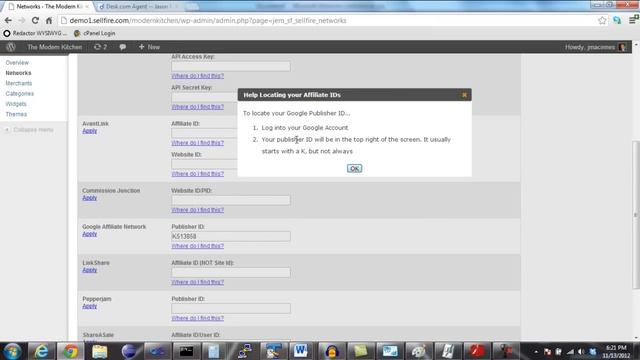Go back with the browser back arrow
This screenshot has height=360, width=640.
8,20
